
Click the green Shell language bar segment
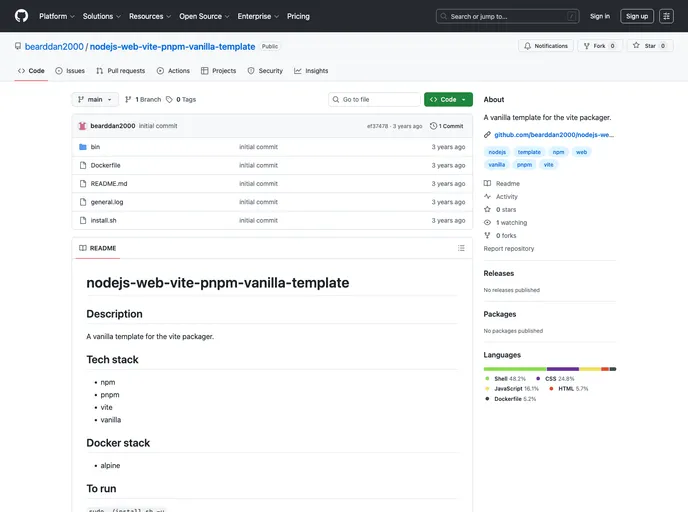click(514, 369)
